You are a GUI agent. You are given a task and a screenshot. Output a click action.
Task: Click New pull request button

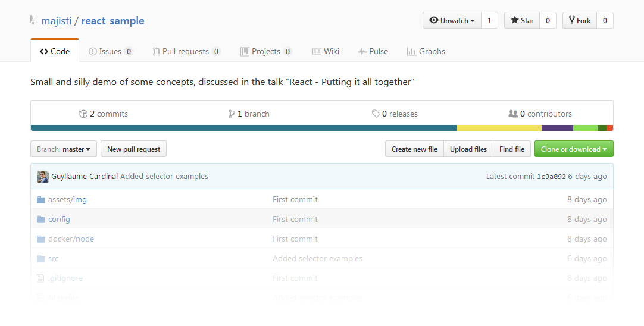133,149
